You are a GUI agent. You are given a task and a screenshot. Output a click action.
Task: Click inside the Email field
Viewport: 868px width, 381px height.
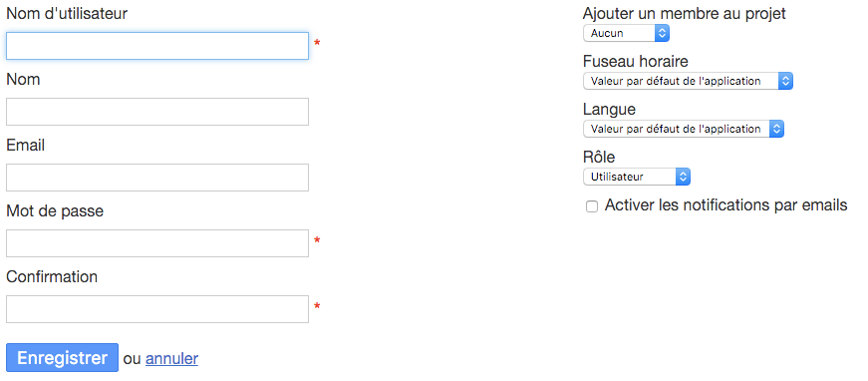click(157, 178)
